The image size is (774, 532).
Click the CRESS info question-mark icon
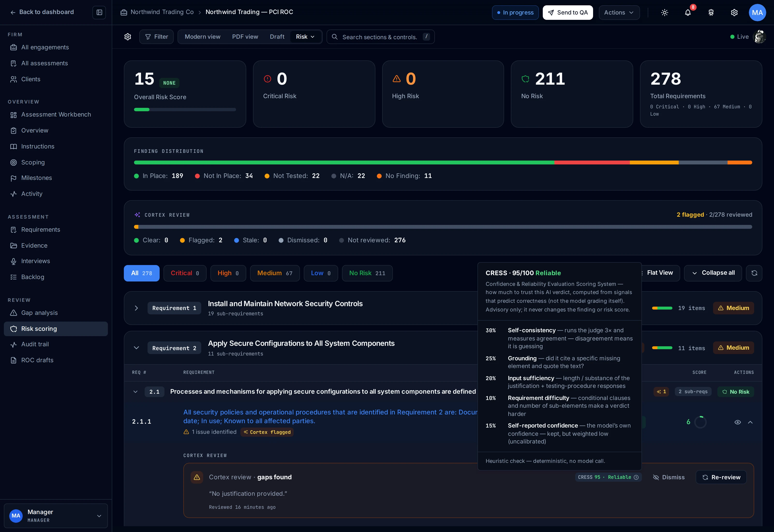636,477
